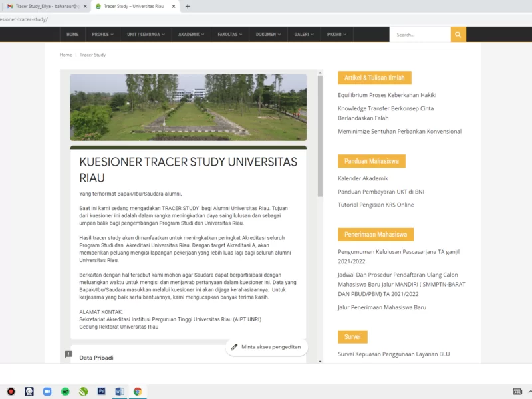Expand the FAKULTAS menu dropdown
This screenshot has width=532, height=399.
click(x=230, y=35)
